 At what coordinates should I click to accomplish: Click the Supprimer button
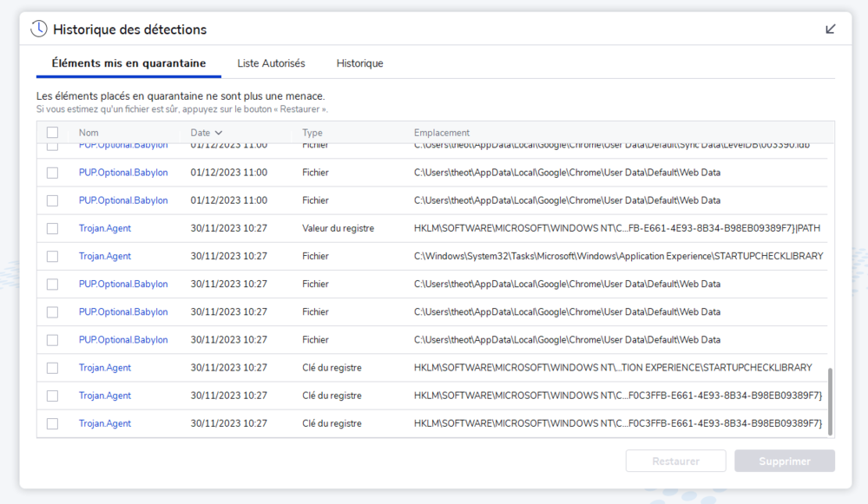[784, 461]
